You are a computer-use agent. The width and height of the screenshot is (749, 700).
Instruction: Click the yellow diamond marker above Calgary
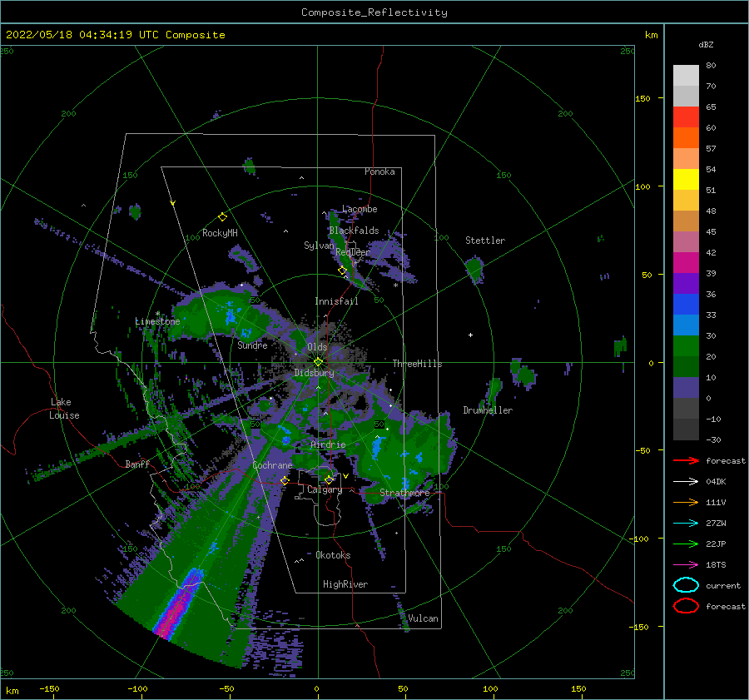[x=329, y=479]
